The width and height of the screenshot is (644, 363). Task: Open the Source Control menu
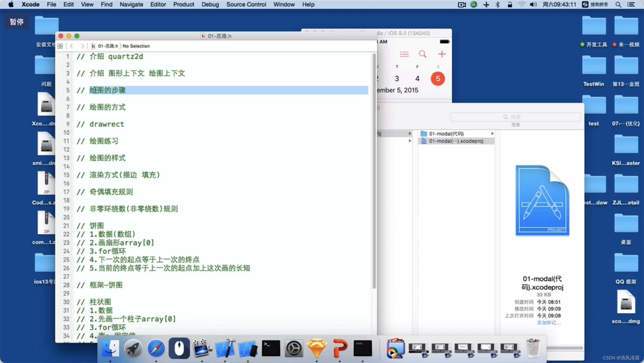(x=246, y=5)
